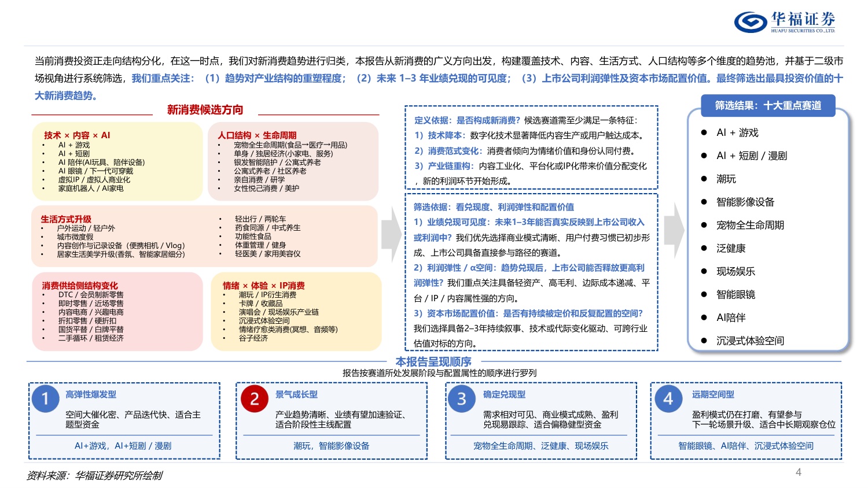Click the numbered circle 3 badge
Screen dimensions: 868x488
pyautogui.click(x=461, y=398)
